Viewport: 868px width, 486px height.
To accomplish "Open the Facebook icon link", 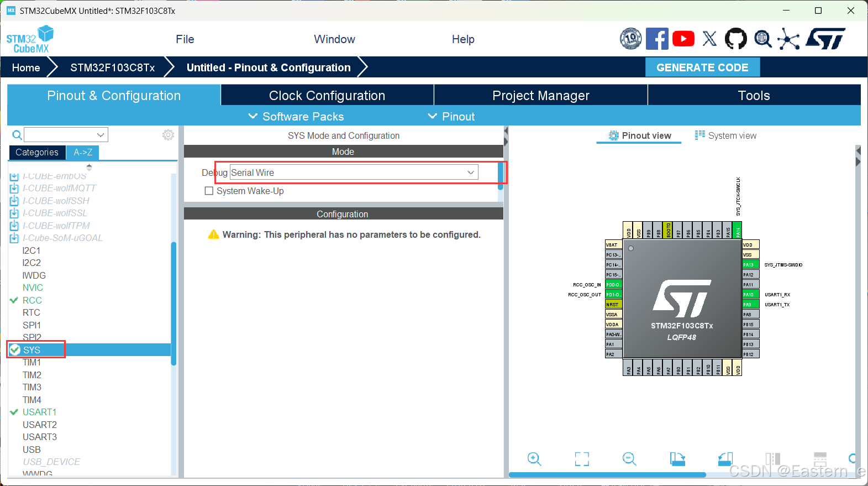I will coord(657,39).
